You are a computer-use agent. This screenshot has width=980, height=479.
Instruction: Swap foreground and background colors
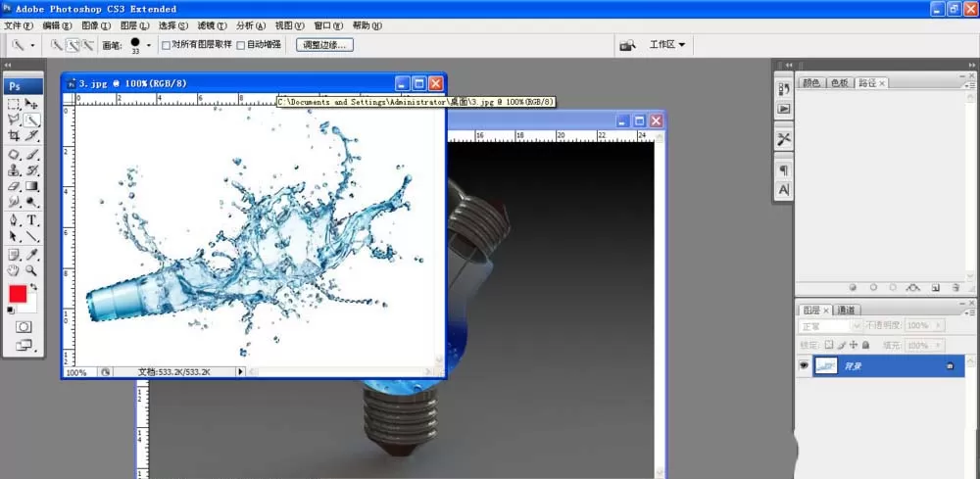pyautogui.click(x=33, y=287)
